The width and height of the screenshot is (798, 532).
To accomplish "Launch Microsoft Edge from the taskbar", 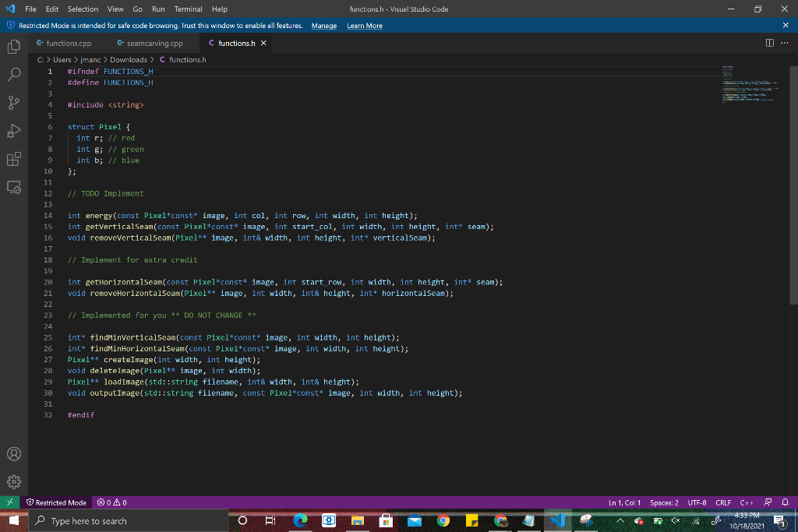I will (x=301, y=520).
